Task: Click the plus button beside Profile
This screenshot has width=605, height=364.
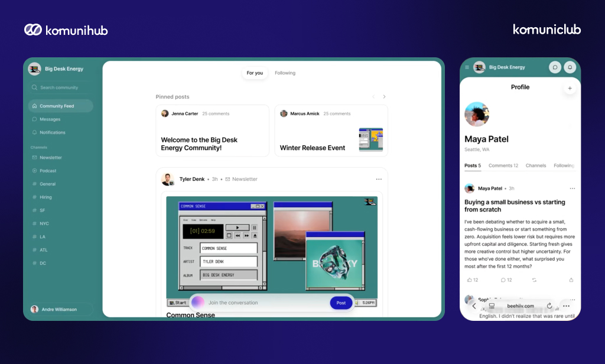Action: 570,89
